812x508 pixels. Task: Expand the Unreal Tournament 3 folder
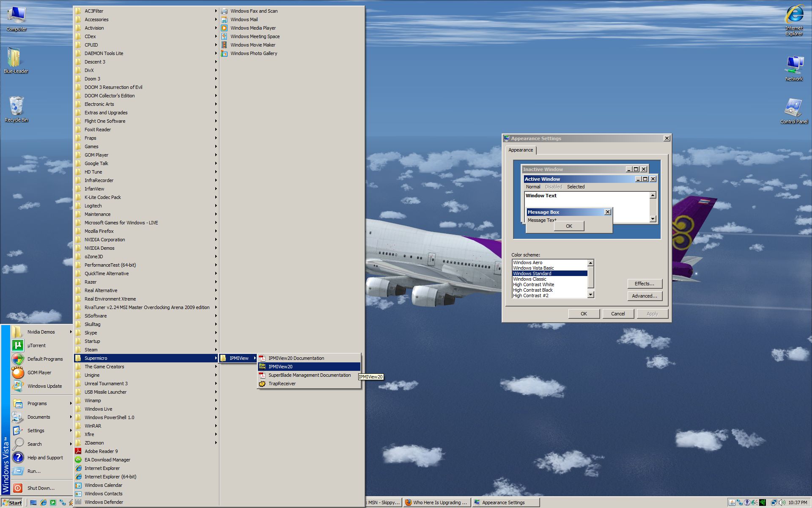[106, 384]
